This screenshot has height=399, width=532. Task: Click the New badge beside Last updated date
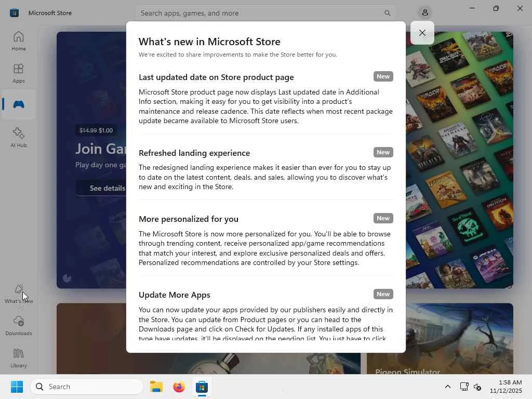point(383,76)
